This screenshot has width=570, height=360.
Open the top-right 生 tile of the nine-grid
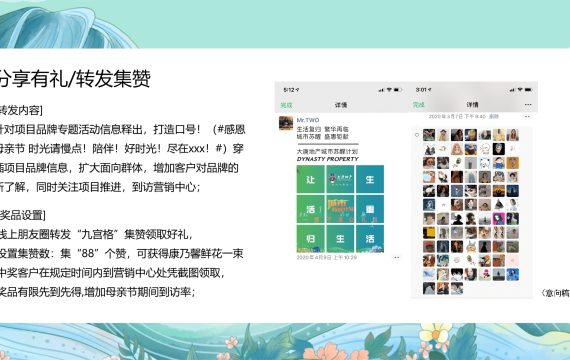(x=370, y=179)
